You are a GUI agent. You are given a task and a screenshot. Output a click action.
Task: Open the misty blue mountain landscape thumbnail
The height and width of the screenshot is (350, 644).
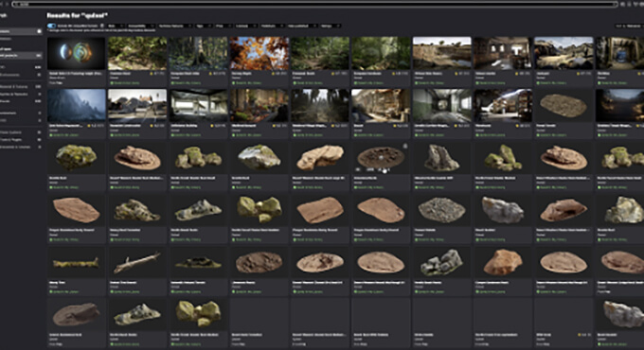pos(76,105)
